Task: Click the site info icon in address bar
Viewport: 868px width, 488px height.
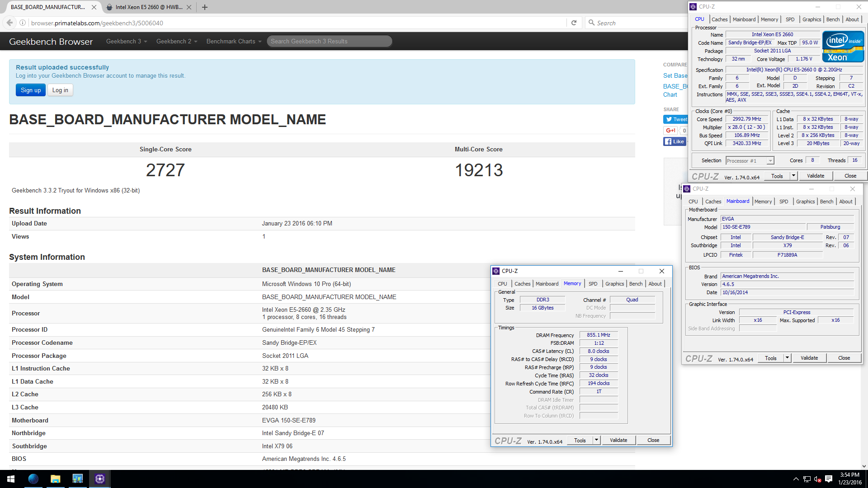Action: tap(23, 23)
